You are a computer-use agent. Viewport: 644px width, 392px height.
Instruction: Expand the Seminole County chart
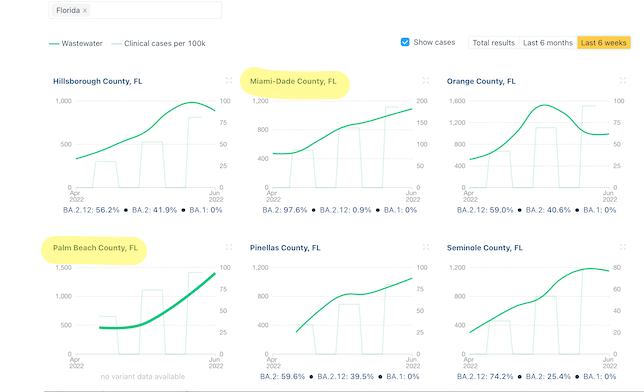coord(623,247)
